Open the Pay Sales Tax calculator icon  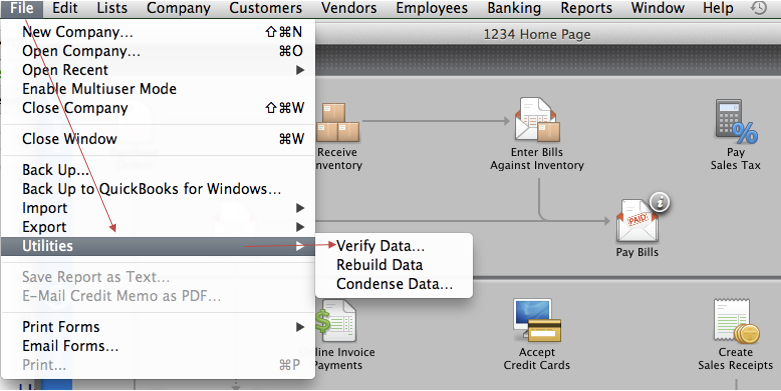(736, 122)
